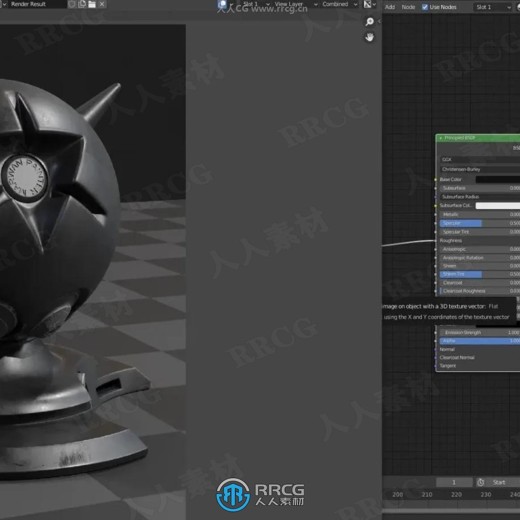Expand the Subsurface Radius field
520x520 pixels.
pyautogui.click(x=480, y=197)
